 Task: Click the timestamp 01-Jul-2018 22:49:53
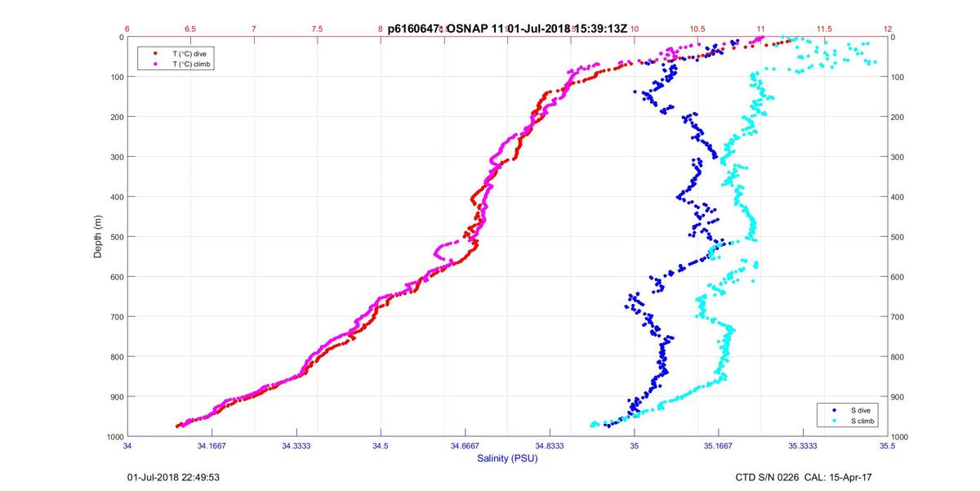tap(172, 477)
